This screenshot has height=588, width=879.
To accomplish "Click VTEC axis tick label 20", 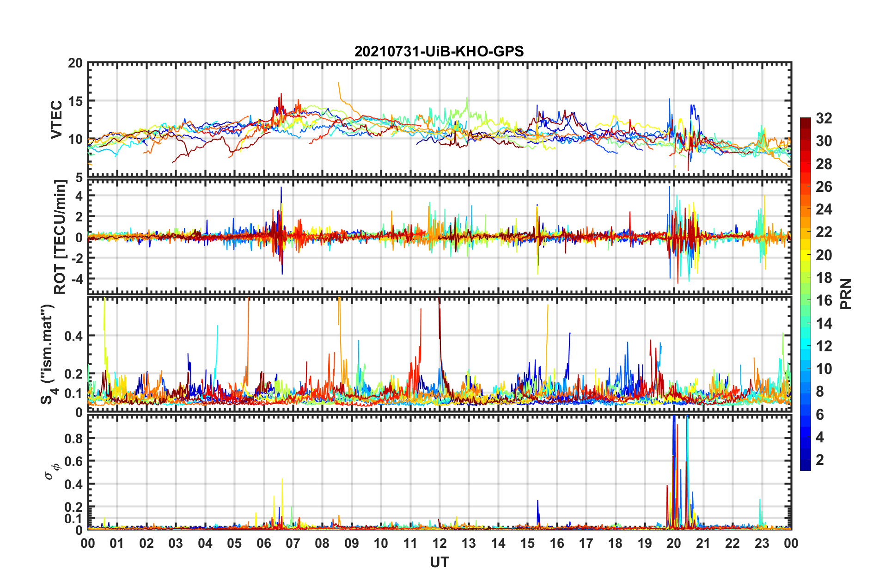I will pos(75,63).
